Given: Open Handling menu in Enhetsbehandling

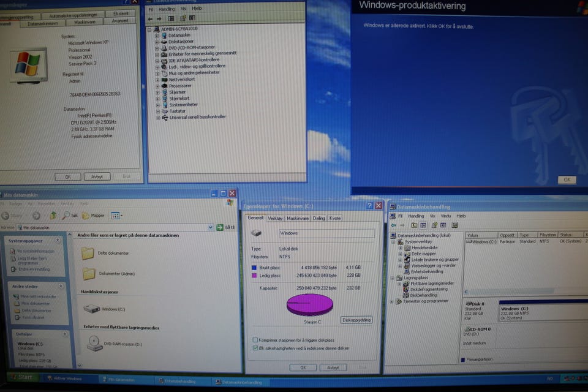Looking at the screenshot, I should (x=167, y=9).
